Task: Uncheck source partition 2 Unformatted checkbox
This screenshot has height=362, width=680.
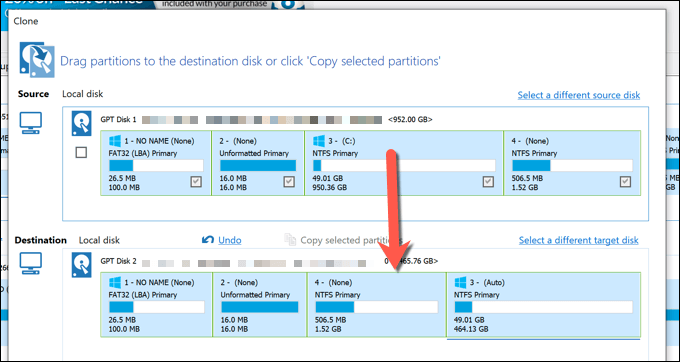Action: (289, 182)
